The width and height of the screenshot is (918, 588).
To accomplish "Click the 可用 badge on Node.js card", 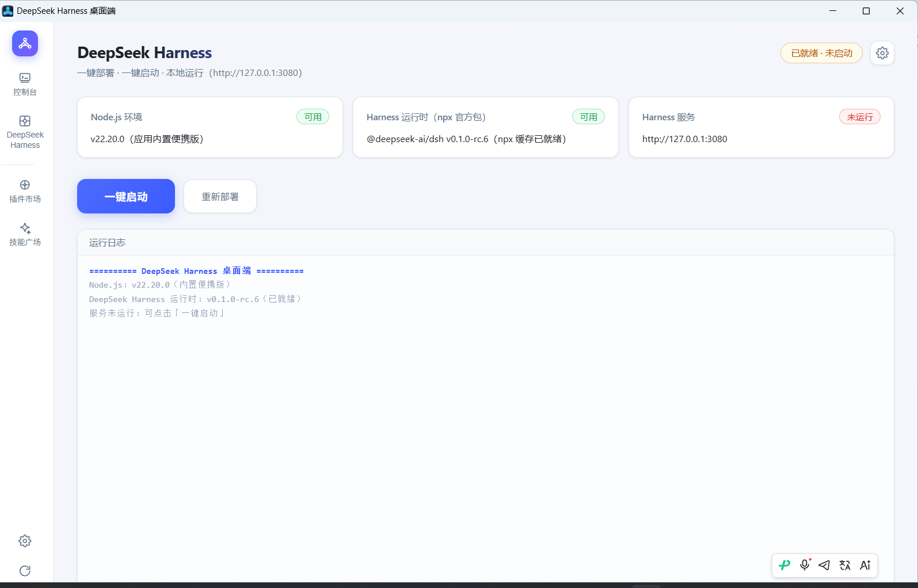I will [313, 117].
